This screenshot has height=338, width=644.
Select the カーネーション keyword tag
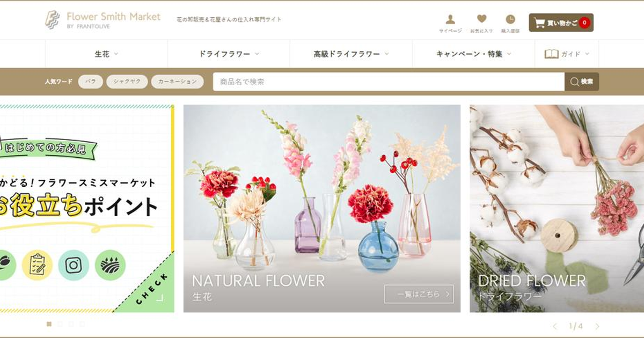click(x=178, y=82)
